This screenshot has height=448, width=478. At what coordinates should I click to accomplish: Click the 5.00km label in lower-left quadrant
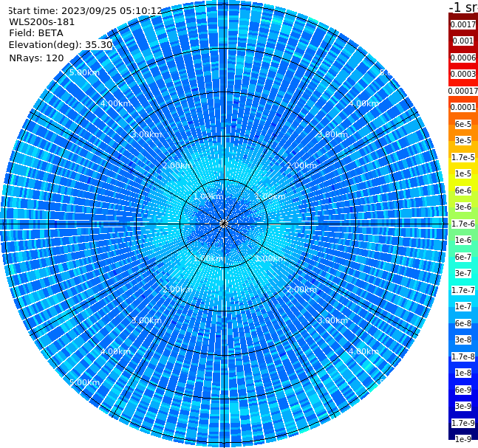84,382
